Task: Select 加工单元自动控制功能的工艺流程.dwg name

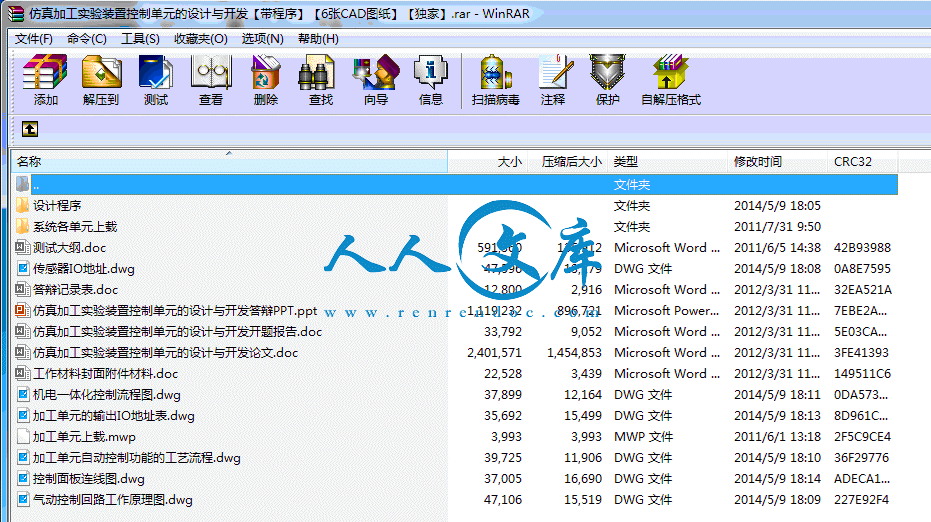Action: coord(137,458)
